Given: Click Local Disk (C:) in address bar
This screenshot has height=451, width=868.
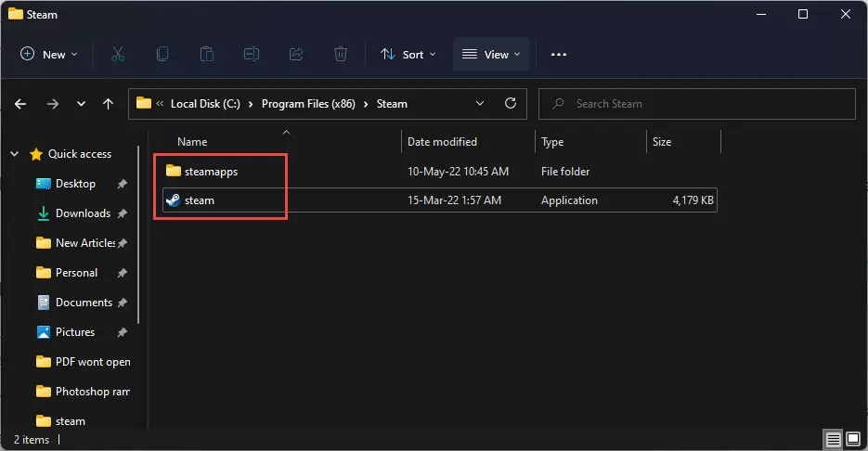Looking at the screenshot, I should click(x=205, y=104).
